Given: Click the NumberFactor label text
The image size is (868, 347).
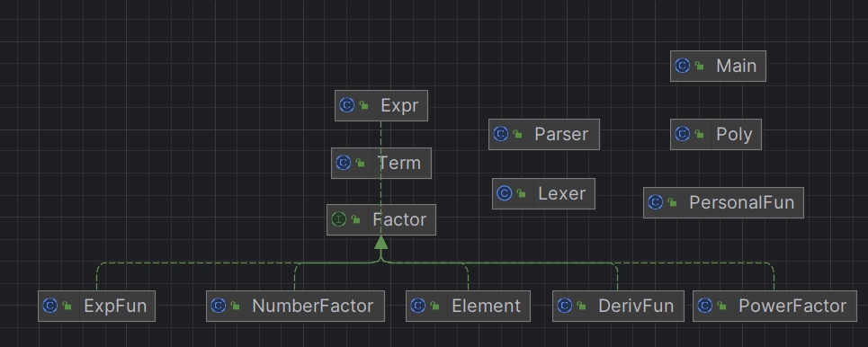Looking at the screenshot, I should click(313, 306).
